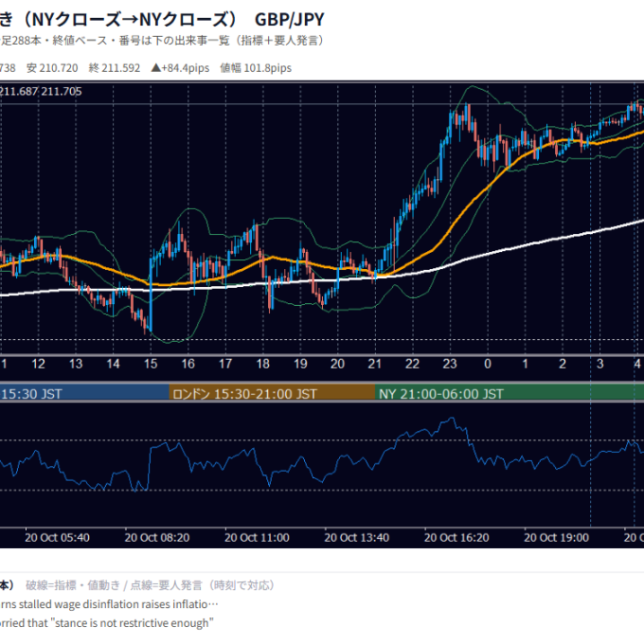Click hour label 14 on chart axis
The image size is (644, 644).
point(113,364)
